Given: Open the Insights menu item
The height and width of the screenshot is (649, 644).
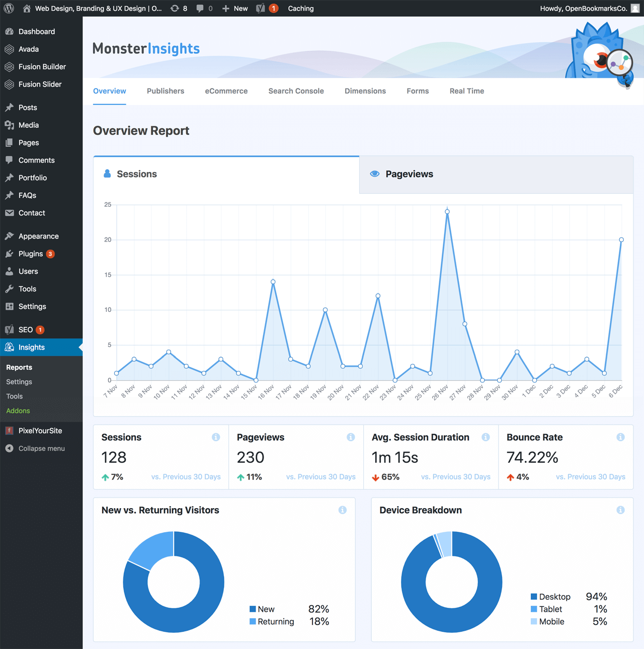Looking at the screenshot, I should (41, 347).
